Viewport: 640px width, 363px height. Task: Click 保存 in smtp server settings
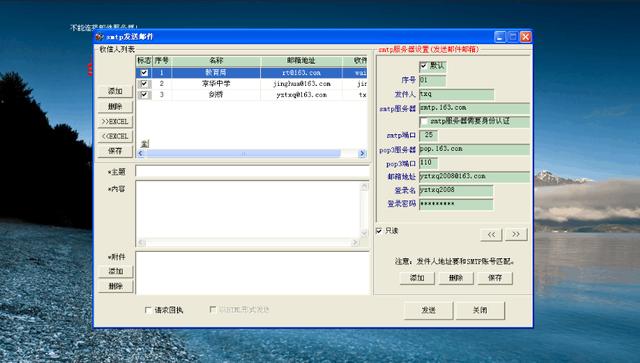(495, 278)
